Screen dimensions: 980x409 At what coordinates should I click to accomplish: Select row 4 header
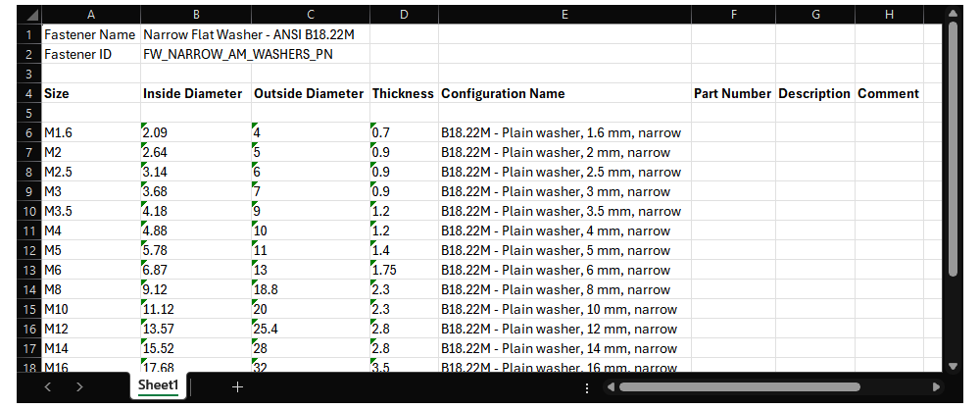[x=30, y=94]
